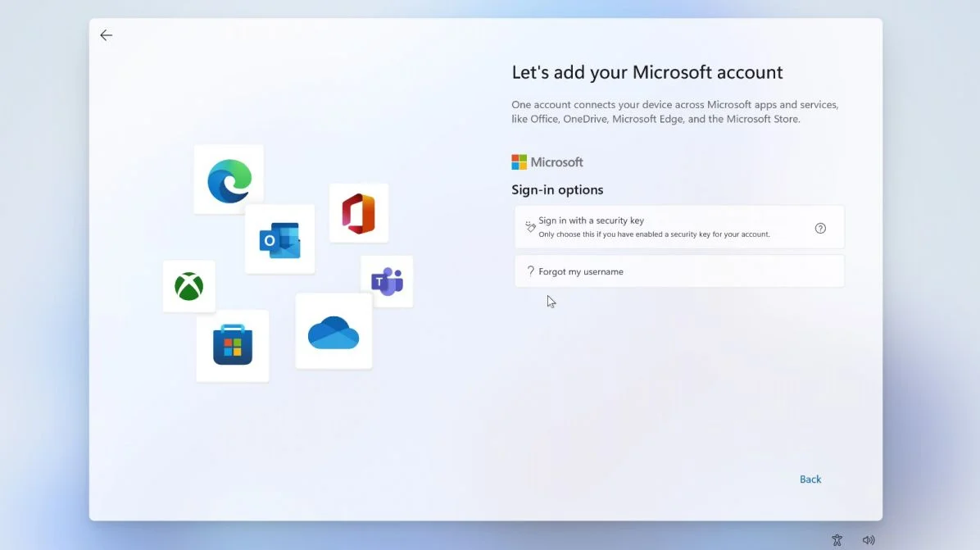Click the back arrow at top left

pos(106,34)
